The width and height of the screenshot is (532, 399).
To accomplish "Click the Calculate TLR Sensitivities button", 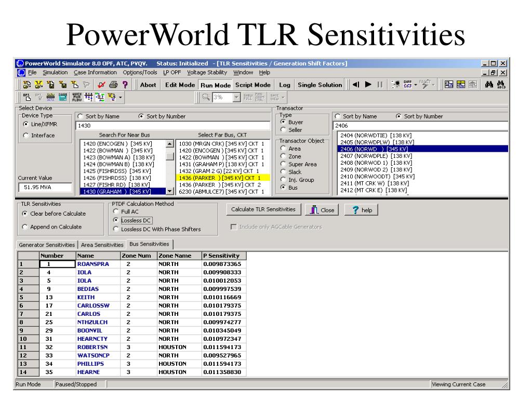I will coord(263,209).
